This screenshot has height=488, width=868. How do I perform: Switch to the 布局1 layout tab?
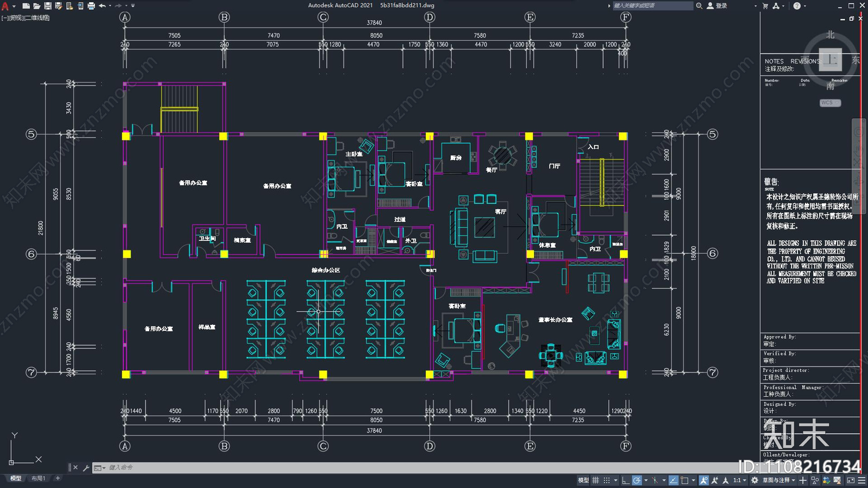point(39,478)
